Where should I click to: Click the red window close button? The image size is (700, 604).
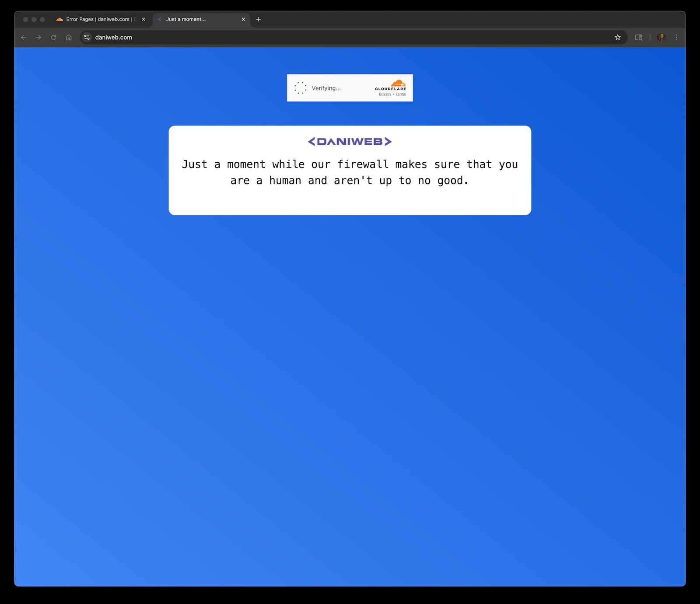[25, 19]
